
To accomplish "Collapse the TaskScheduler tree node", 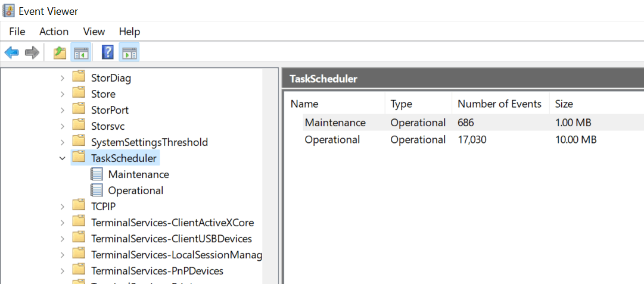I will tap(62, 158).
